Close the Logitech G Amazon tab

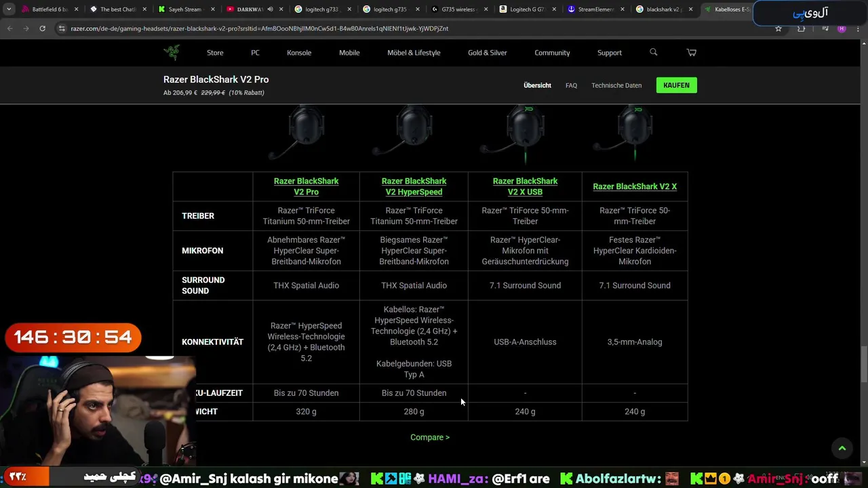[x=553, y=9]
